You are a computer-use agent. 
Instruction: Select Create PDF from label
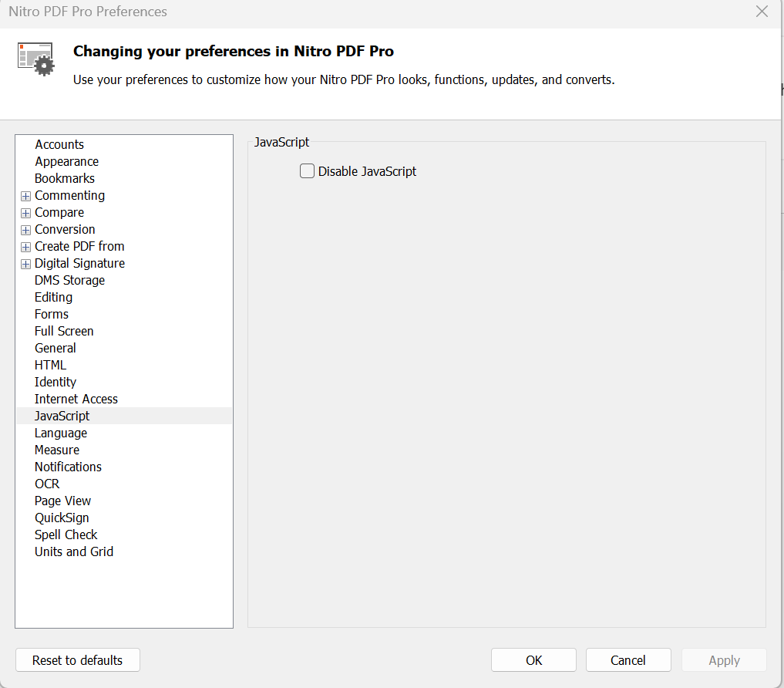pos(79,247)
